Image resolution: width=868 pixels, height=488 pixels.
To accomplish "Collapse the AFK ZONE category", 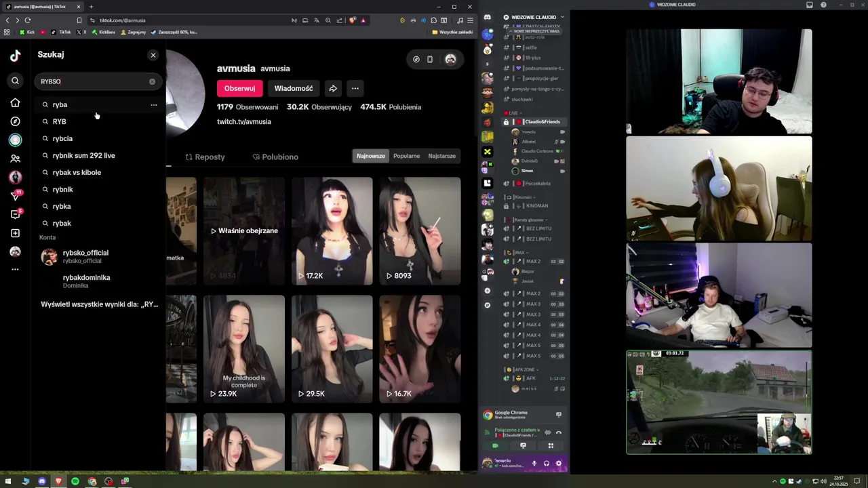I will point(522,369).
